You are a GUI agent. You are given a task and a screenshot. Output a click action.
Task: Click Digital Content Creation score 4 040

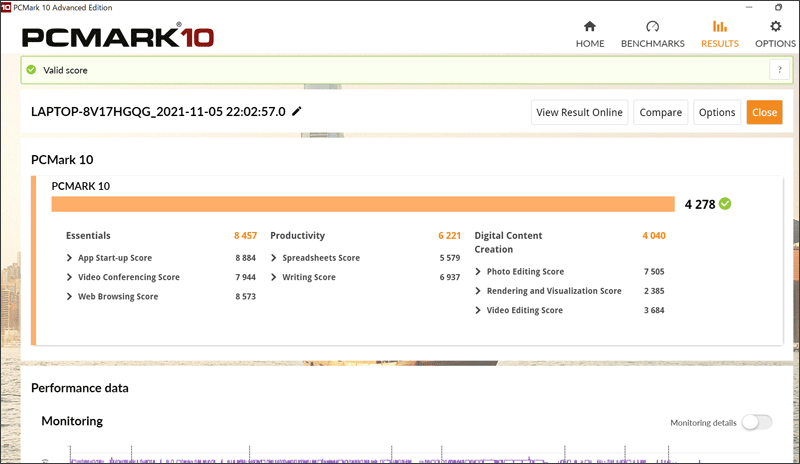pos(654,235)
